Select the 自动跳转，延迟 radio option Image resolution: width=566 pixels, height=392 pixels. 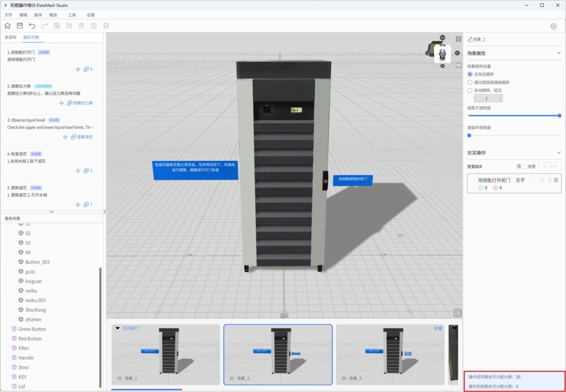pyautogui.click(x=470, y=90)
